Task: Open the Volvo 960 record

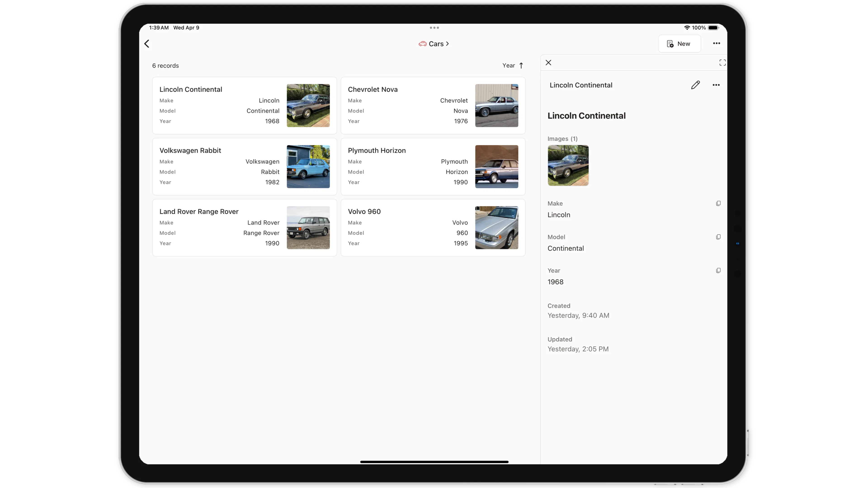Action: click(x=433, y=228)
